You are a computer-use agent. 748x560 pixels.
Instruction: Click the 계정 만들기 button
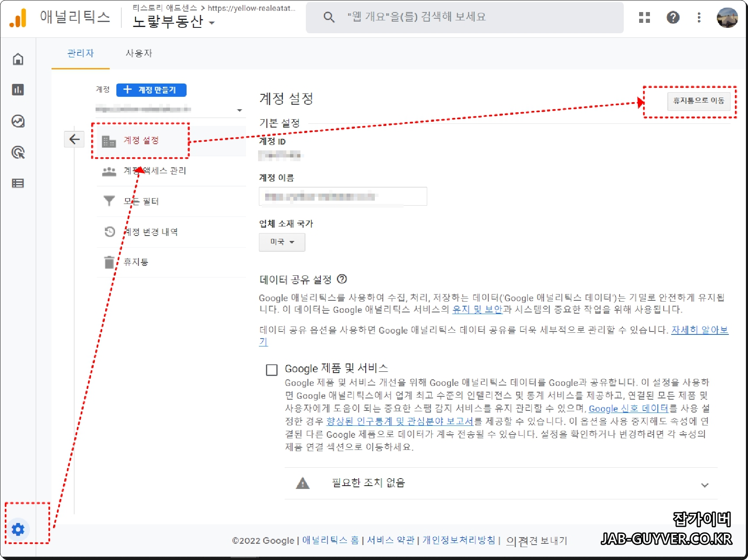[x=151, y=90]
